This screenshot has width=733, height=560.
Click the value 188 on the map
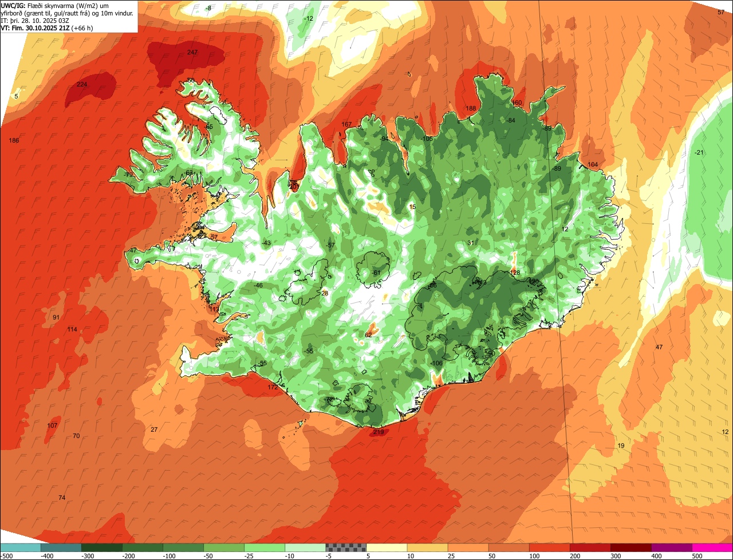coord(471,108)
